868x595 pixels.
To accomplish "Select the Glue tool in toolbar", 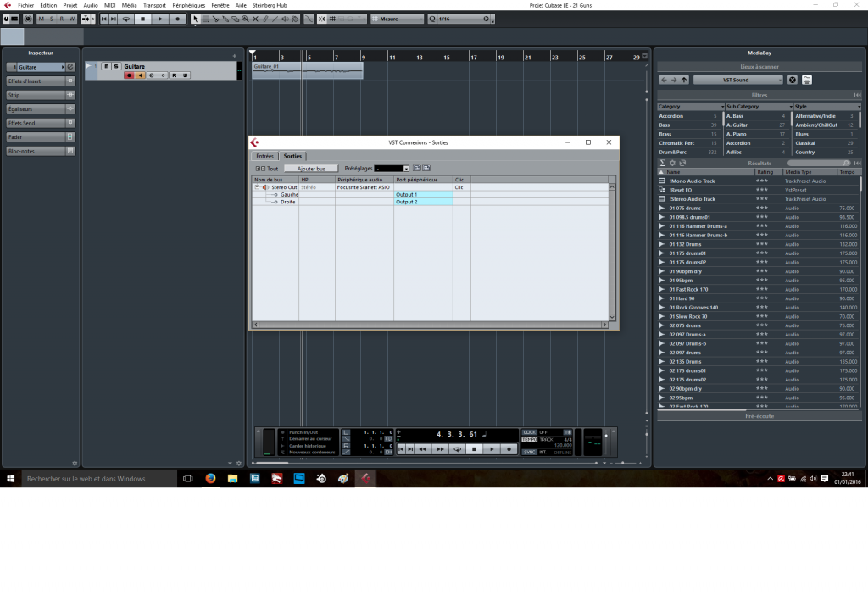I will pyautogui.click(x=225, y=19).
